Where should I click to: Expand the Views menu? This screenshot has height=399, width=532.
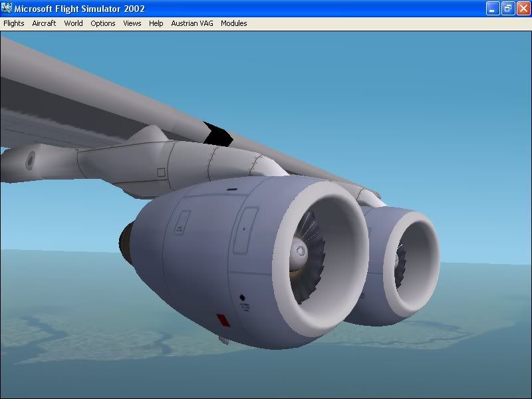[132, 23]
